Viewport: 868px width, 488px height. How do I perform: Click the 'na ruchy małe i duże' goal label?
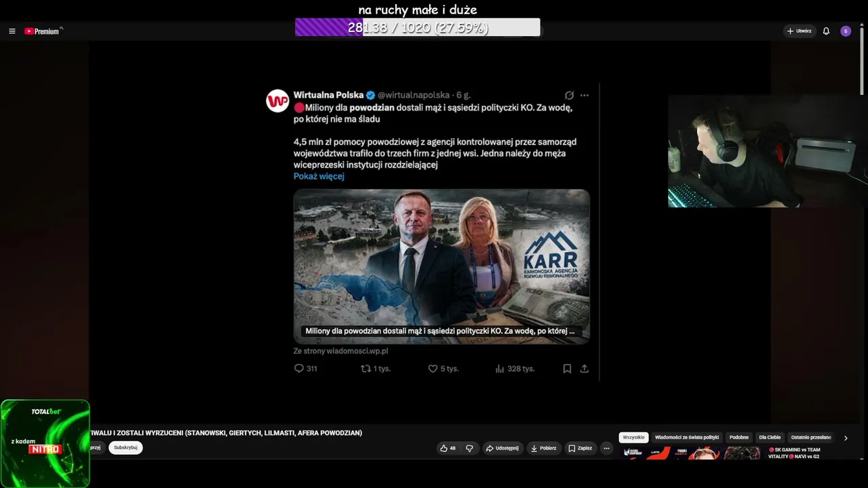pyautogui.click(x=418, y=9)
